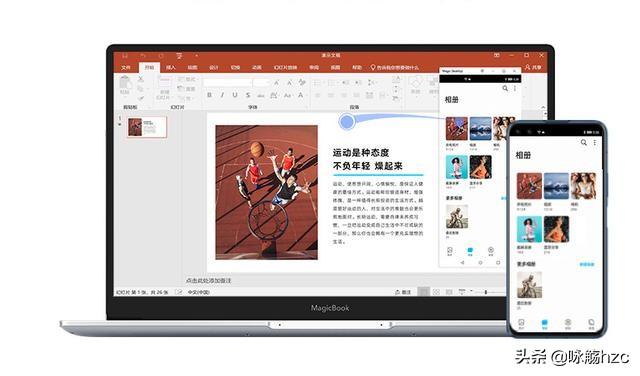Select slide 1 thumbnail in slide panel
The image size is (640, 376).
tap(147, 127)
